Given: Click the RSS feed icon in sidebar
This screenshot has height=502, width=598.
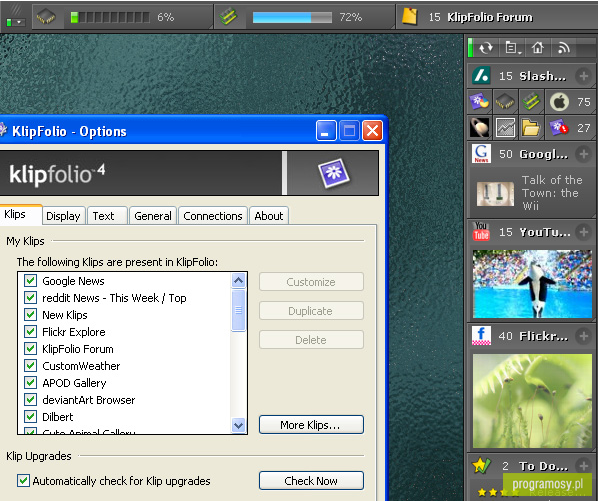Looking at the screenshot, I should (x=564, y=48).
